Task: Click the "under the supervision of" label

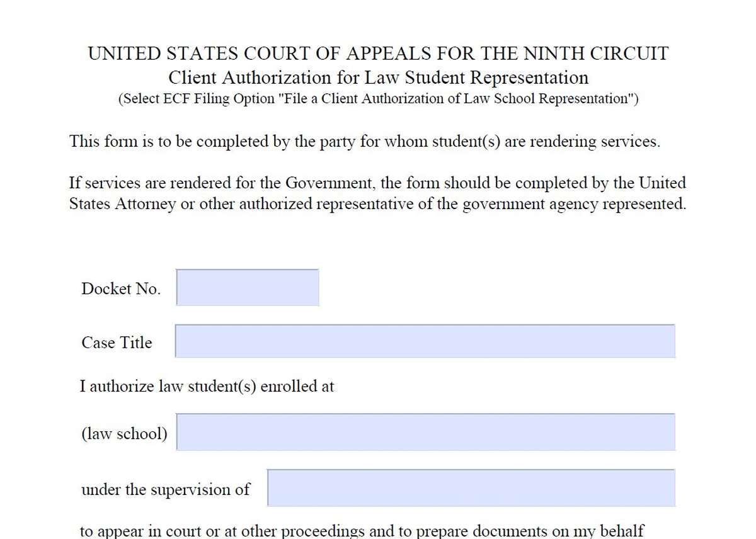Action: (165, 489)
